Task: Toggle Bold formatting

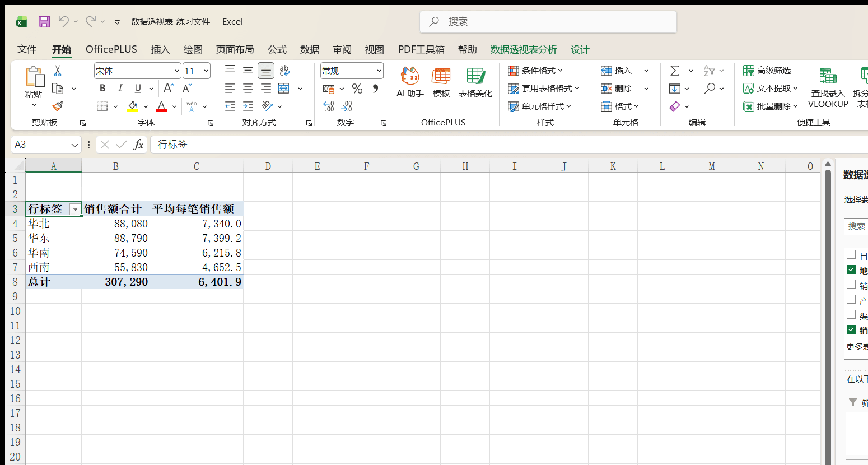Action: 102,89
